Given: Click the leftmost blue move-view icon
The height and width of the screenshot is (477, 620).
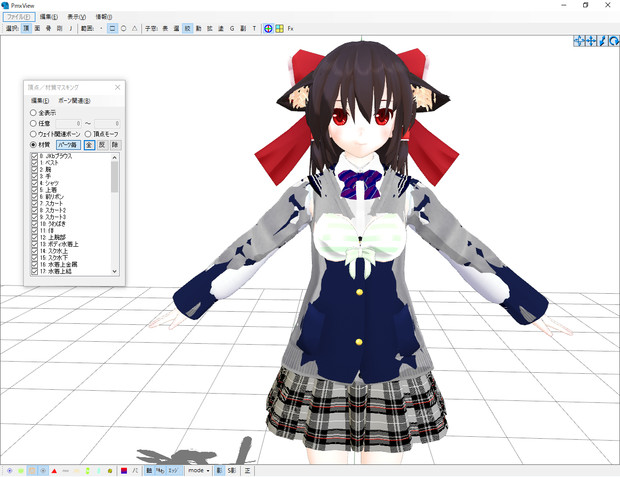Looking at the screenshot, I should [579, 41].
